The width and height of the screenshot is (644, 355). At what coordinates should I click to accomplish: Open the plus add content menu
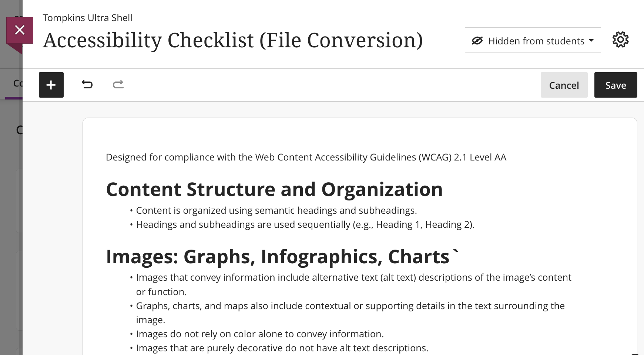click(51, 85)
